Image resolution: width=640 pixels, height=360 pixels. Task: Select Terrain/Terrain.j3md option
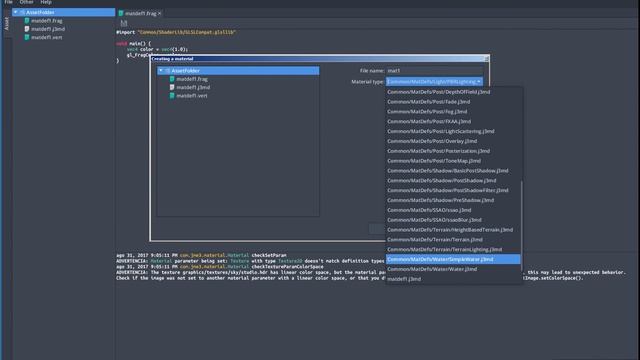[453, 239]
